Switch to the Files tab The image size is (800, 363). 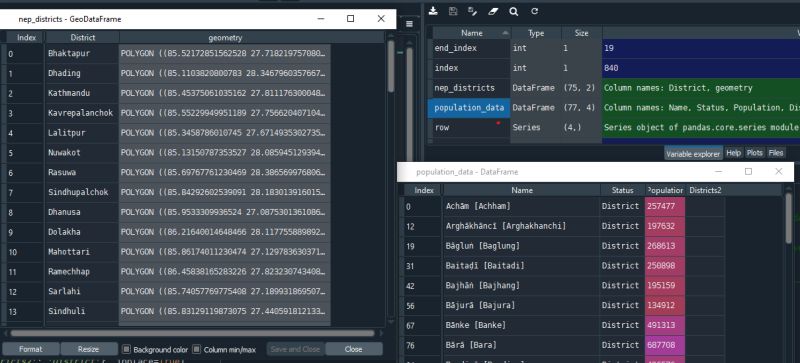tap(776, 153)
